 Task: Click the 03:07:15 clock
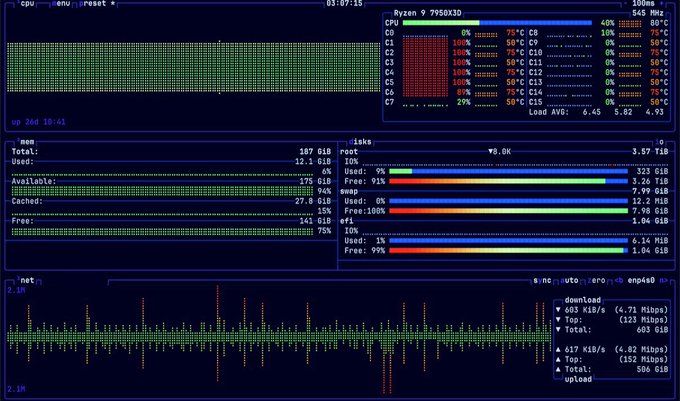point(344,3)
